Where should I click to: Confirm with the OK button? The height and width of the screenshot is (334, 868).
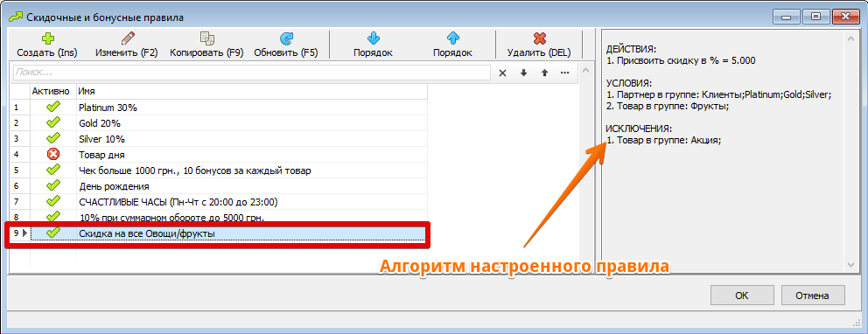coord(742,296)
